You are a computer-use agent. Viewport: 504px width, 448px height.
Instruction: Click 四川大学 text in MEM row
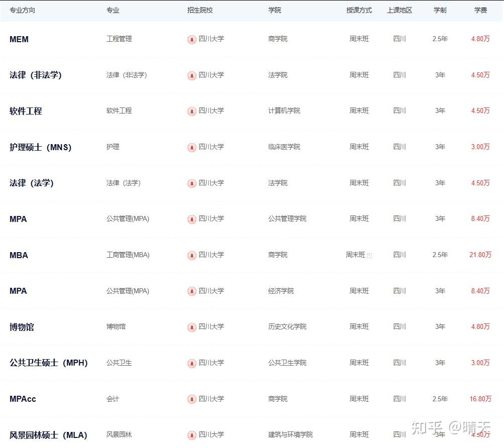coord(211,39)
